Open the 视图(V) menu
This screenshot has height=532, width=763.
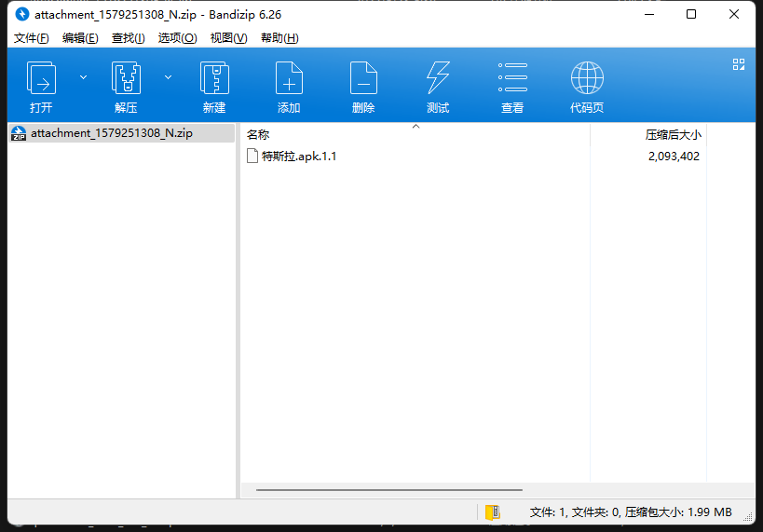[228, 38]
